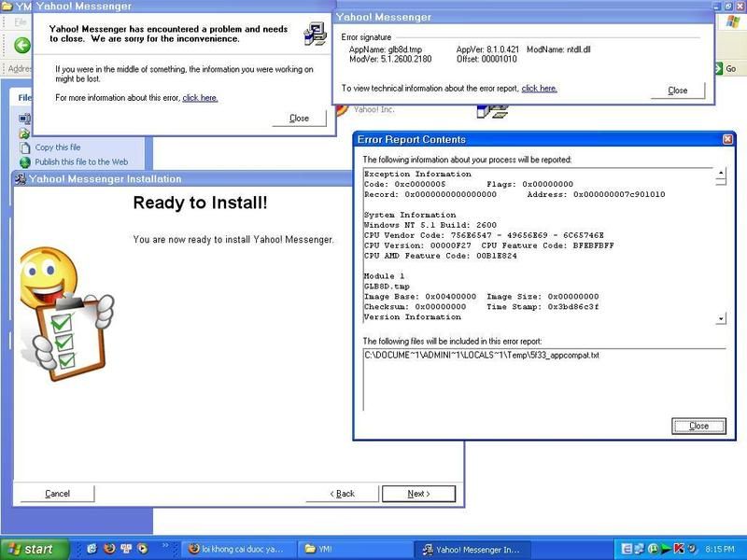The height and width of the screenshot is (560, 747).
Task: Close the Yahoo! Messenger crash dialog
Action: (299, 119)
